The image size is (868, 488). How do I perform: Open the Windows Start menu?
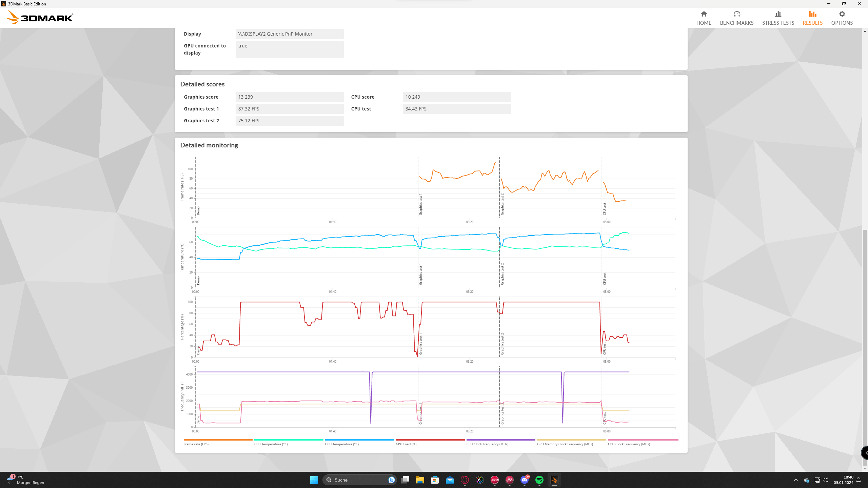(x=314, y=480)
